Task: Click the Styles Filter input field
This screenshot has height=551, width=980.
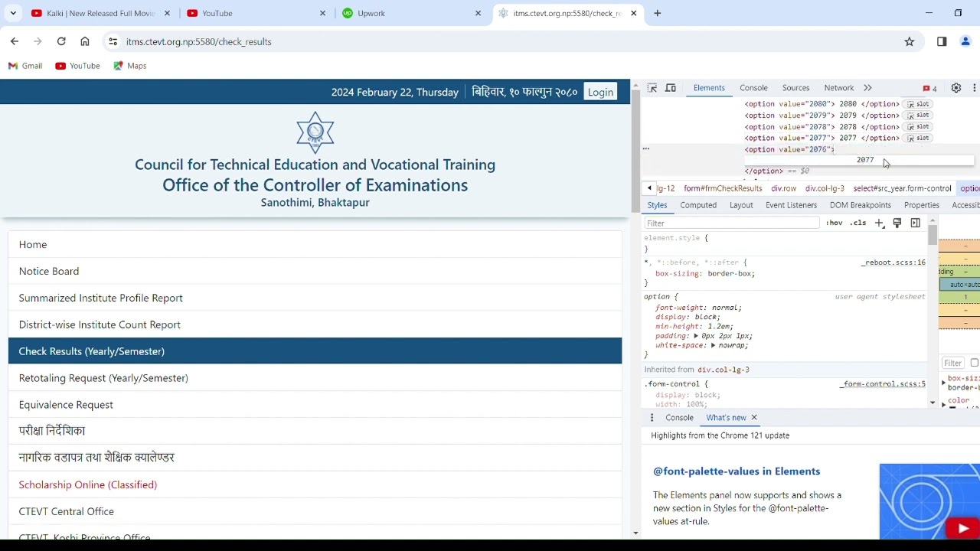Action: click(731, 223)
